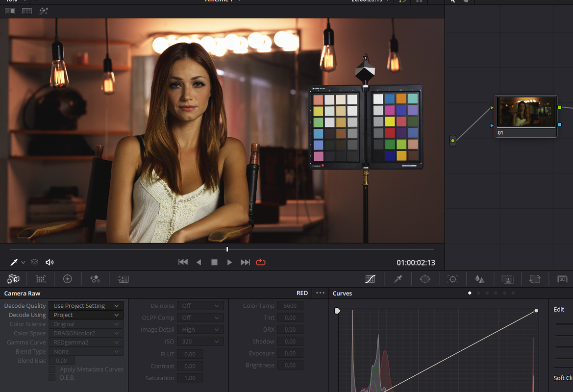Open the Camera Raw options menu (three dots)
573x392 pixels.
(320, 293)
